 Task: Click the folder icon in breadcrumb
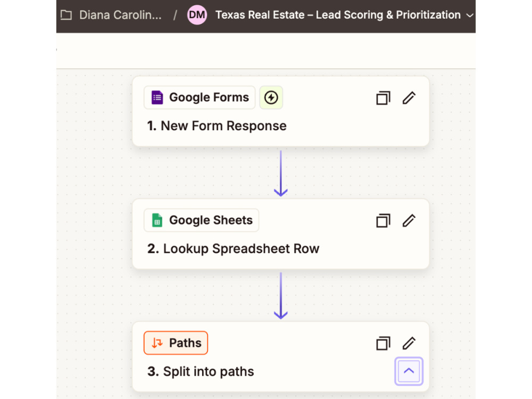click(x=66, y=15)
